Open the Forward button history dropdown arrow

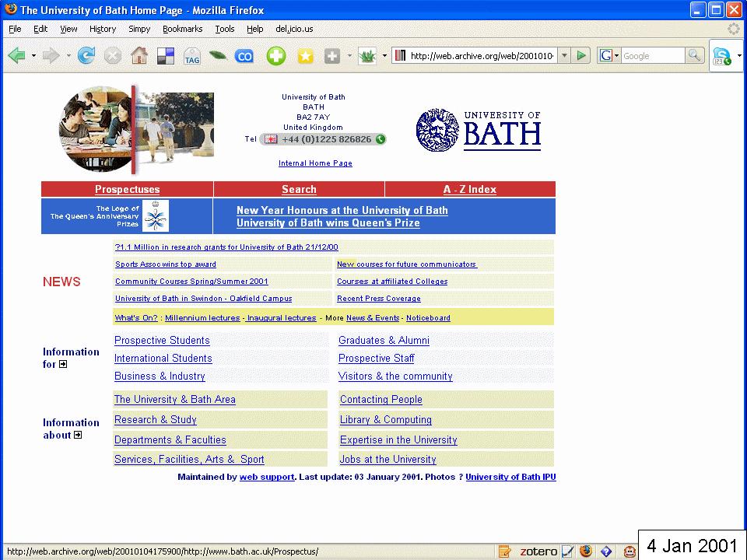pyautogui.click(x=68, y=56)
